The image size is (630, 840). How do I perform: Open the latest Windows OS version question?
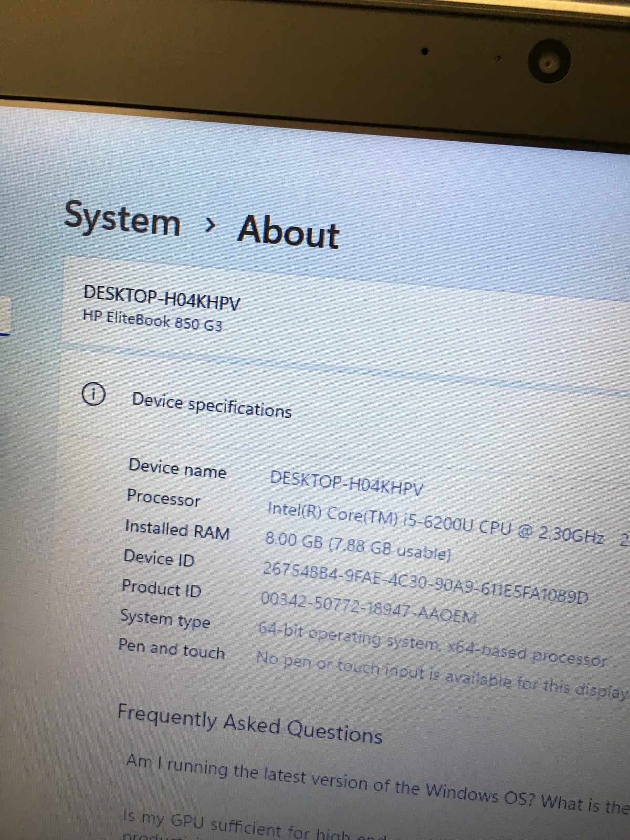pos(377,783)
